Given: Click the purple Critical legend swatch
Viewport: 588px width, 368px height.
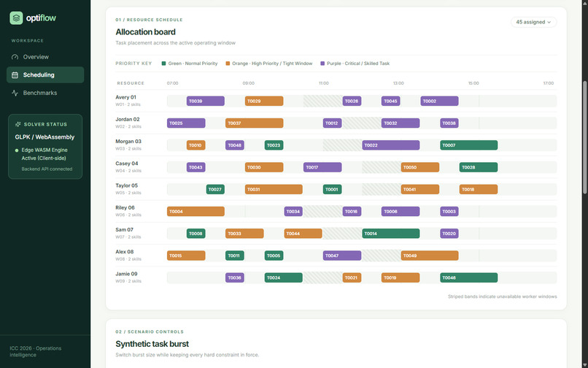Looking at the screenshot, I should [322, 64].
